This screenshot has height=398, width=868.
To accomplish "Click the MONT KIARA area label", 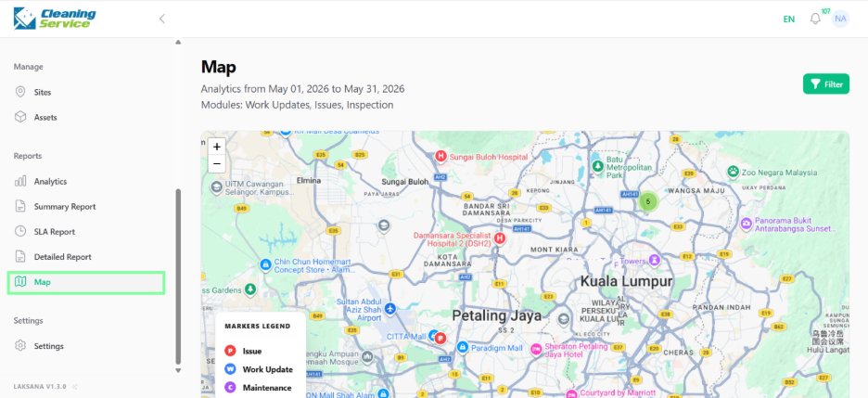I will (x=555, y=250).
